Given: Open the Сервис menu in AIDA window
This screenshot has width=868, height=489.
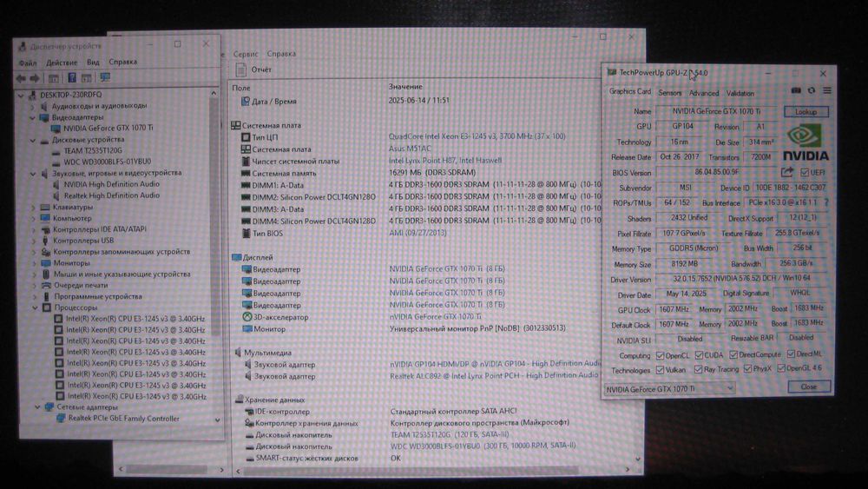Looking at the screenshot, I should (x=246, y=54).
